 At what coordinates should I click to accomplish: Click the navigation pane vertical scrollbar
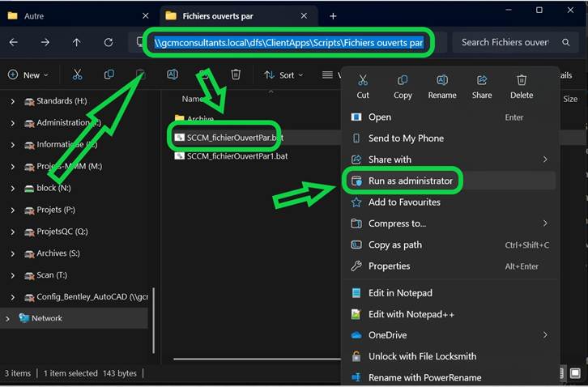tap(153, 321)
